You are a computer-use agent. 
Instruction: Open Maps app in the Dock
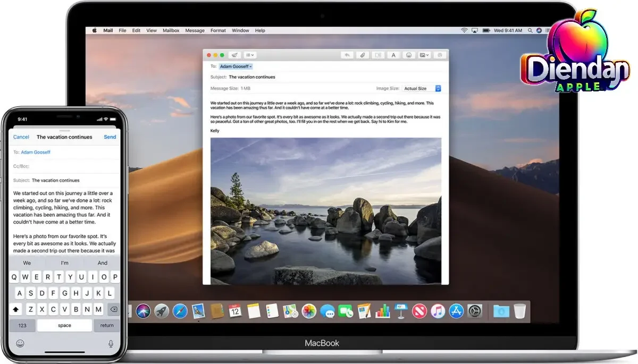click(290, 311)
